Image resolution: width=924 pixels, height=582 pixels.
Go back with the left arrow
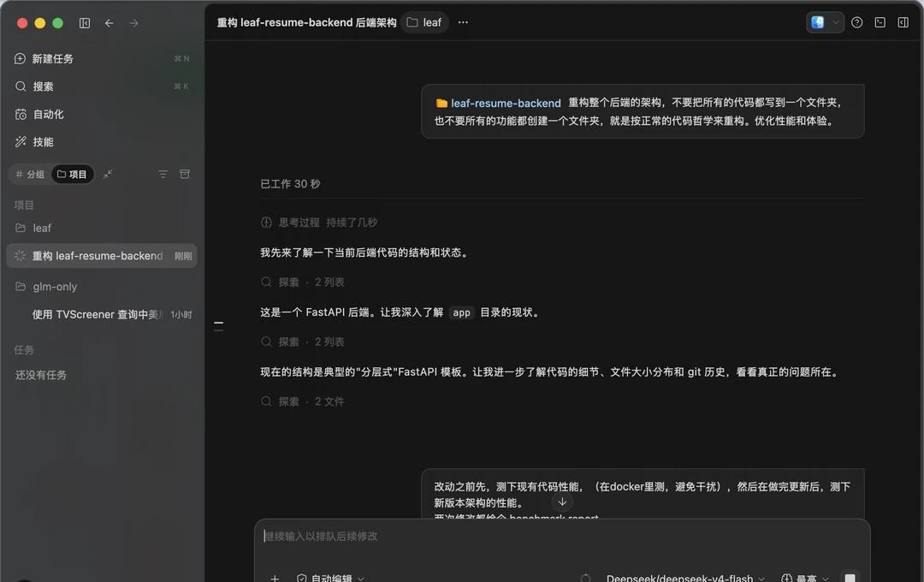[x=109, y=23]
